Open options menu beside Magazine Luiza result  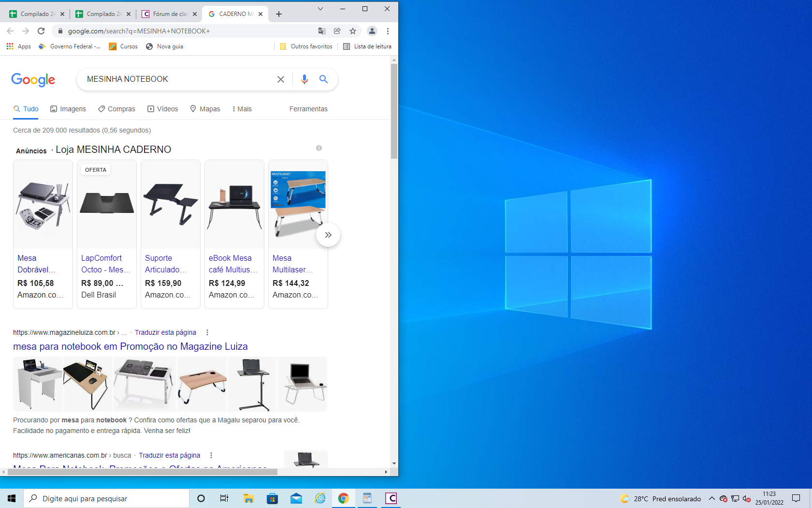coord(207,332)
